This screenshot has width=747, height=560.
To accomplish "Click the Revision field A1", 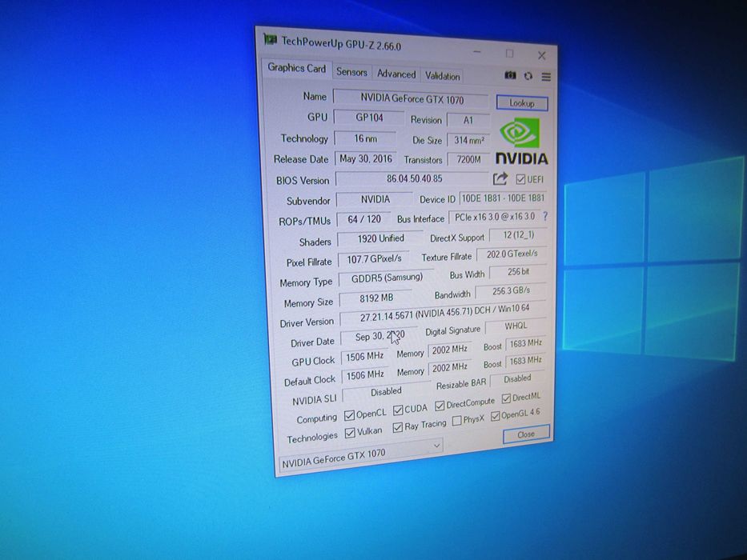I will 468,121.
